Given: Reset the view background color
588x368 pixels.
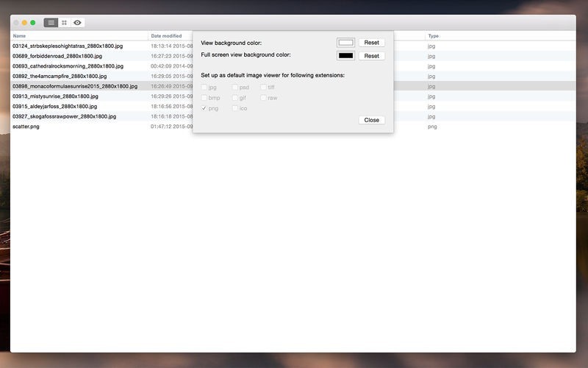Looking at the screenshot, I should coord(371,43).
